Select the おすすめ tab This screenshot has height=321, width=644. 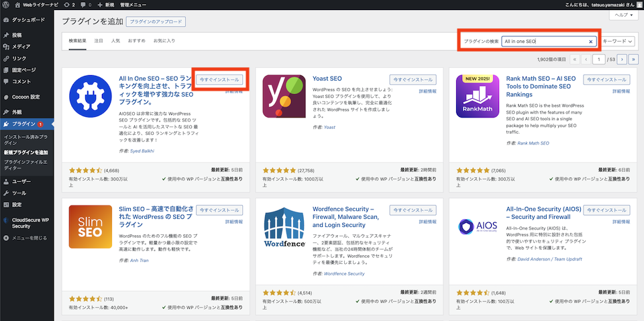tap(136, 41)
